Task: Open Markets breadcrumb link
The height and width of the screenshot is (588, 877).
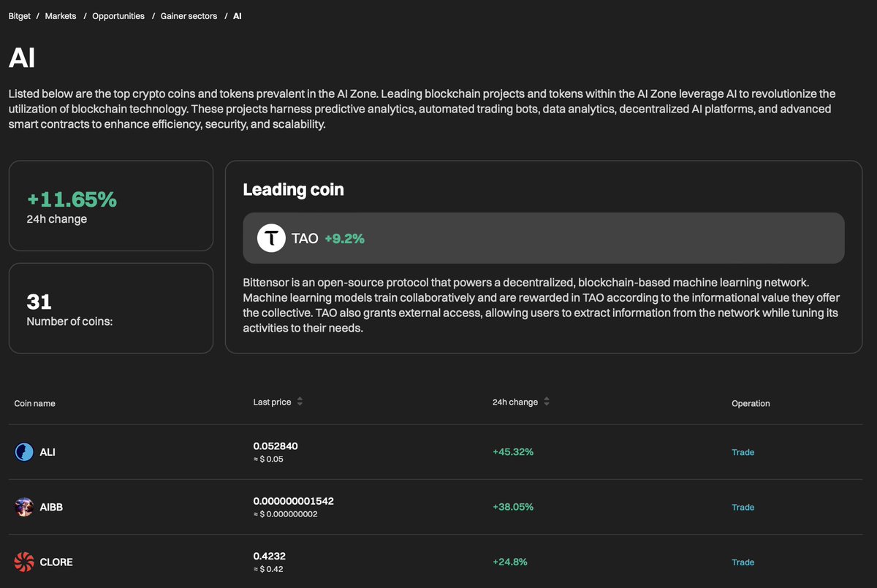Action: click(61, 16)
